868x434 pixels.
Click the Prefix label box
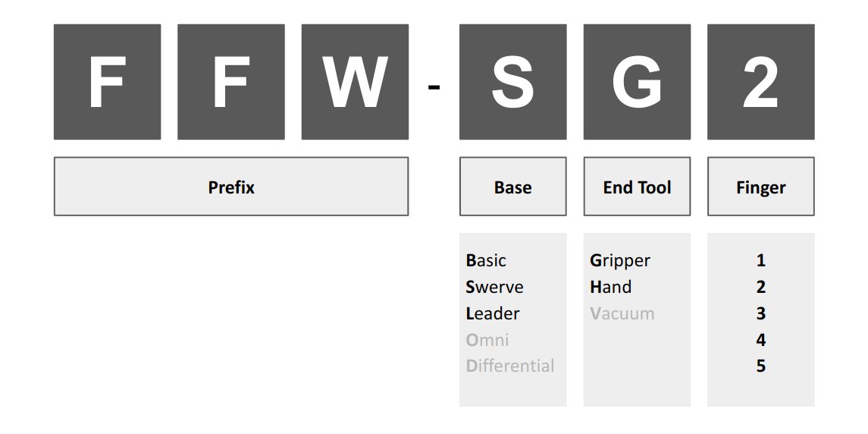click(x=231, y=186)
